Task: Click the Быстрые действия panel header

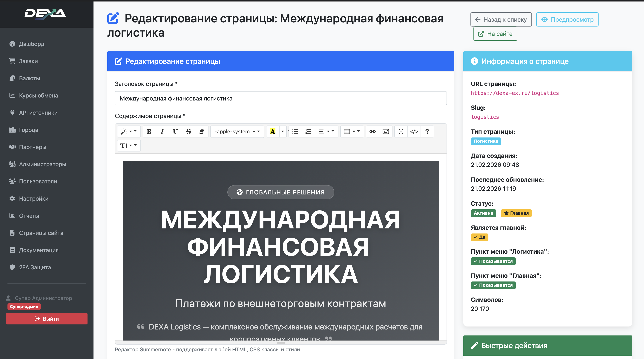Action: (548, 346)
